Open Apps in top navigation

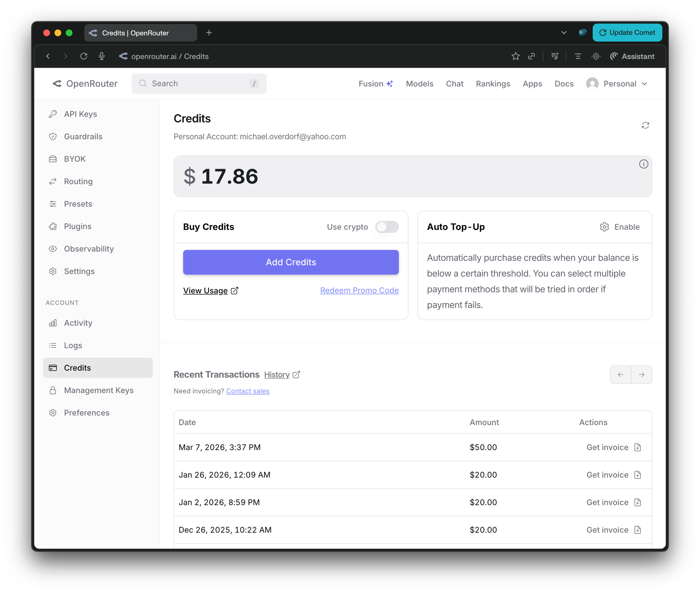532,84
